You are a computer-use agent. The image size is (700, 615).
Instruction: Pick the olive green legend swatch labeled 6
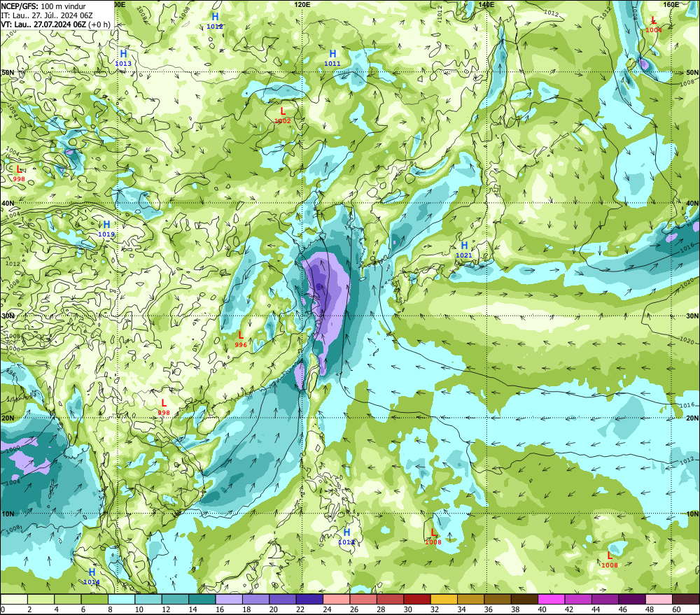[94, 599]
